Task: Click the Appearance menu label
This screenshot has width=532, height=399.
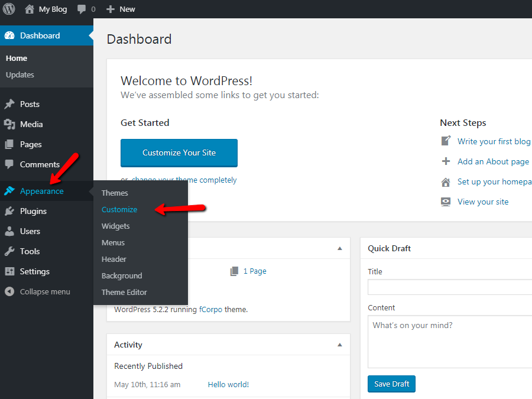Action: 42,192
